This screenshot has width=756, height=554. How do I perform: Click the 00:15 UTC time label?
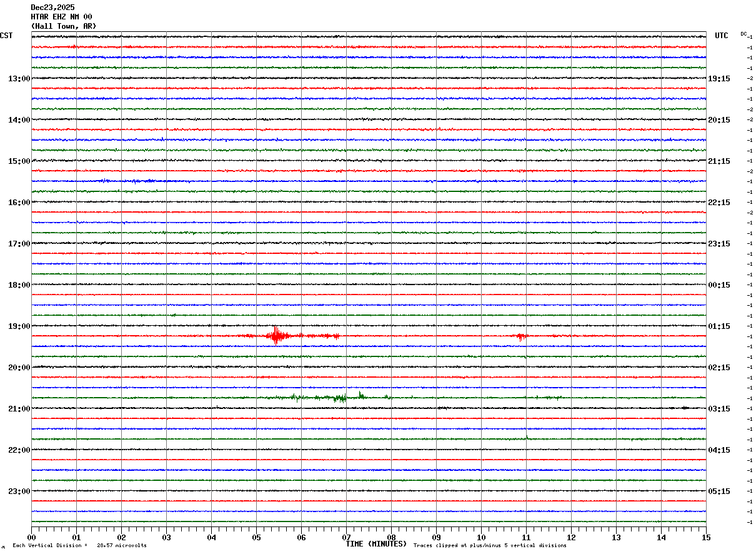[719, 285]
